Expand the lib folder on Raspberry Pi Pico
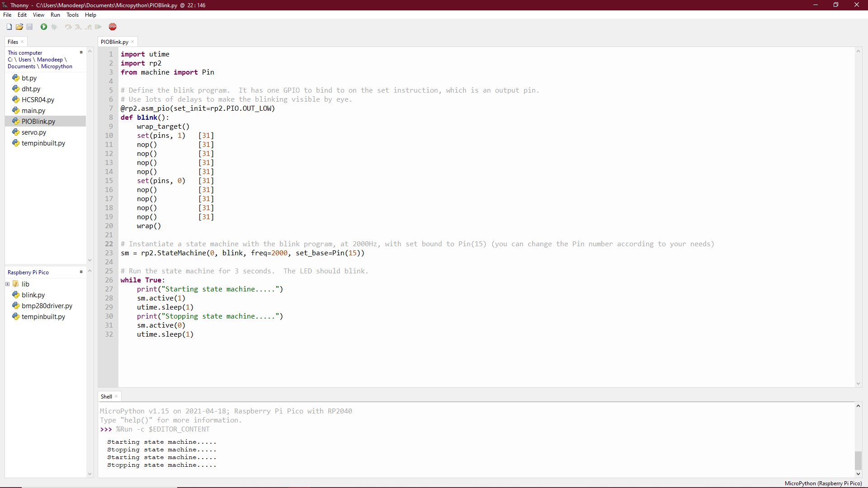The height and width of the screenshot is (488, 868). click(x=7, y=284)
